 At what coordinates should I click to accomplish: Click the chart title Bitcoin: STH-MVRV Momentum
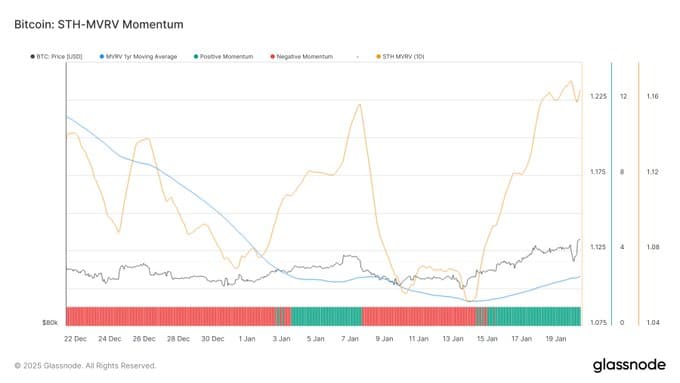pyautogui.click(x=99, y=24)
